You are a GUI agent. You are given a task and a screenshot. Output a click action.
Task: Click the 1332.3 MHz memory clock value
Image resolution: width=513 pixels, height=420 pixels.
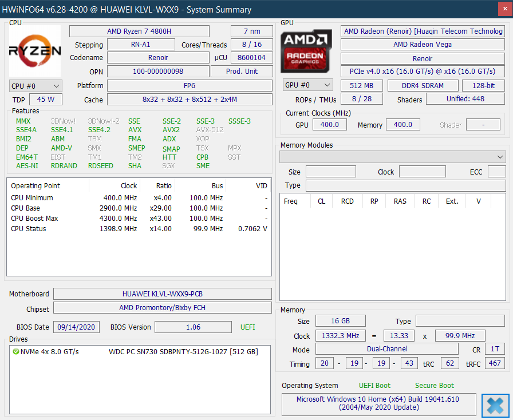tap(340, 336)
